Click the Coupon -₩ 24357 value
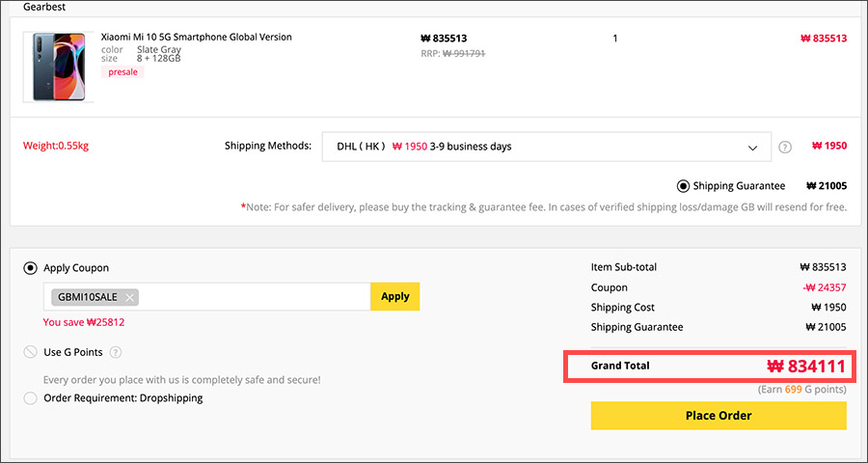The image size is (868, 463). coord(824,287)
